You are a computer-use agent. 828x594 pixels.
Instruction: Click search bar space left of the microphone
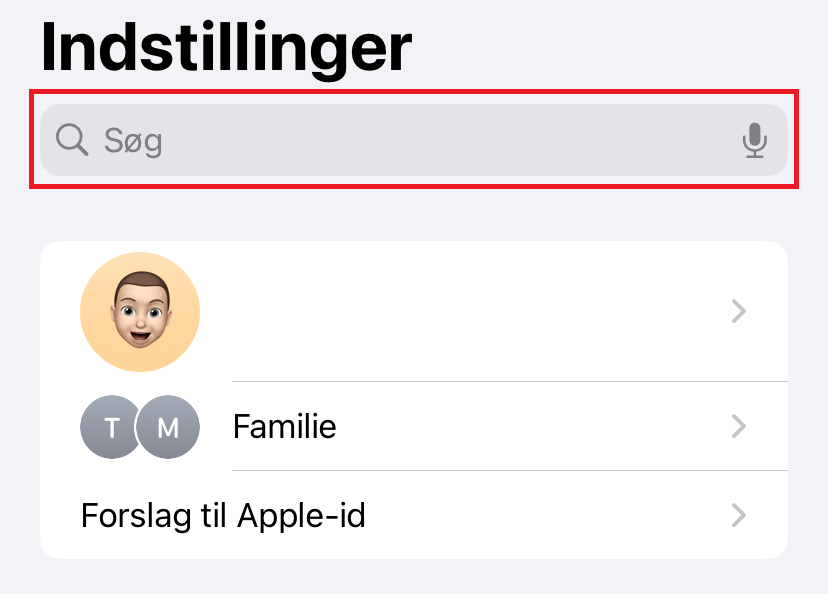point(450,141)
